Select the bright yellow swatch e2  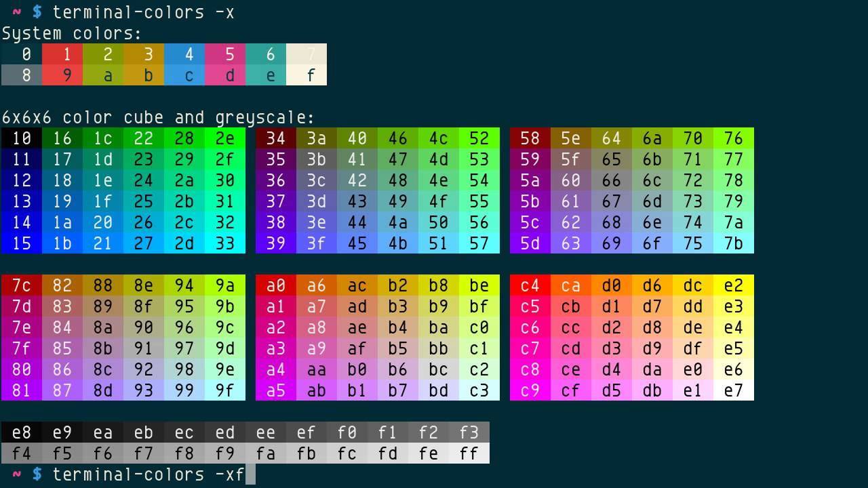pyautogui.click(x=733, y=285)
